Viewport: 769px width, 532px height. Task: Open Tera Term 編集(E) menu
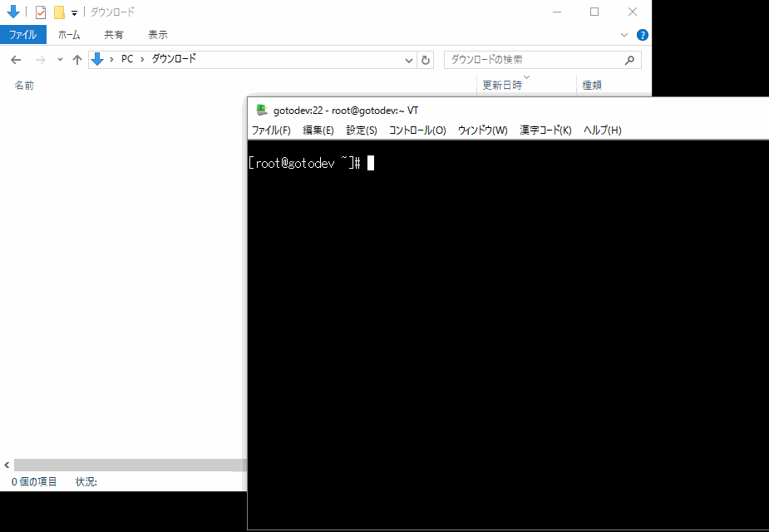point(318,130)
